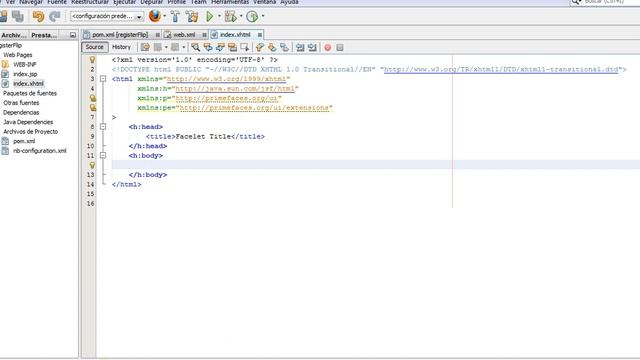Open the configuración predeterminada dropdown
This screenshot has width=640, height=360.
point(107,16)
